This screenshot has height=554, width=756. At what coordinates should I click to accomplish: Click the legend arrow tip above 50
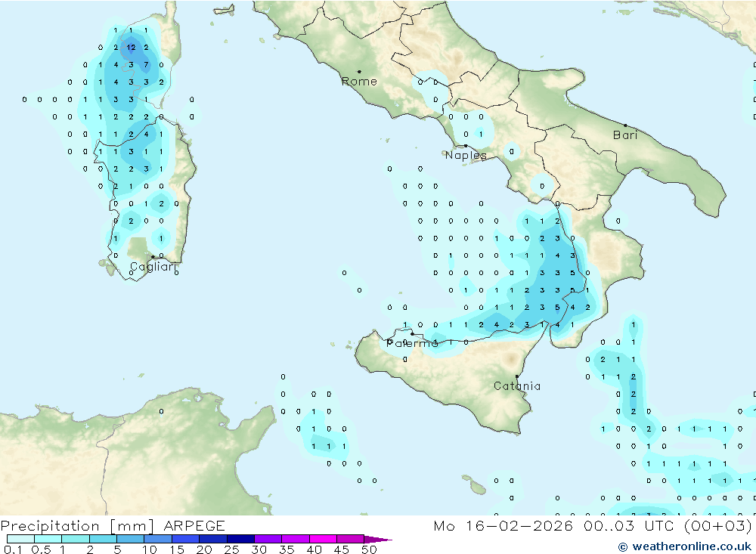coord(379,539)
